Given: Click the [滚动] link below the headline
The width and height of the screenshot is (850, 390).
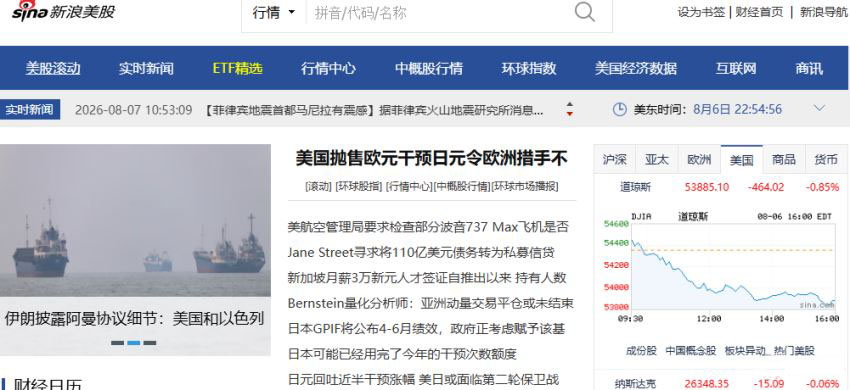Looking at the screenshot, I should 318,187.
